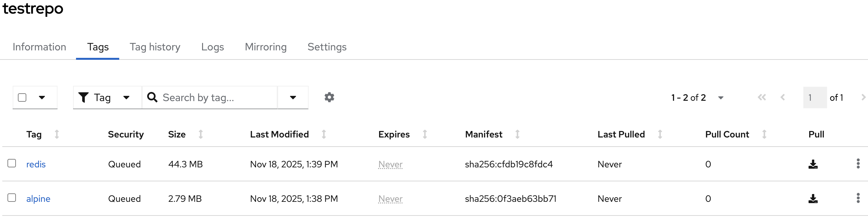The image size is (868, 221).
Task: Select the alpine tag checkbox
Action: tap(12, 198)
